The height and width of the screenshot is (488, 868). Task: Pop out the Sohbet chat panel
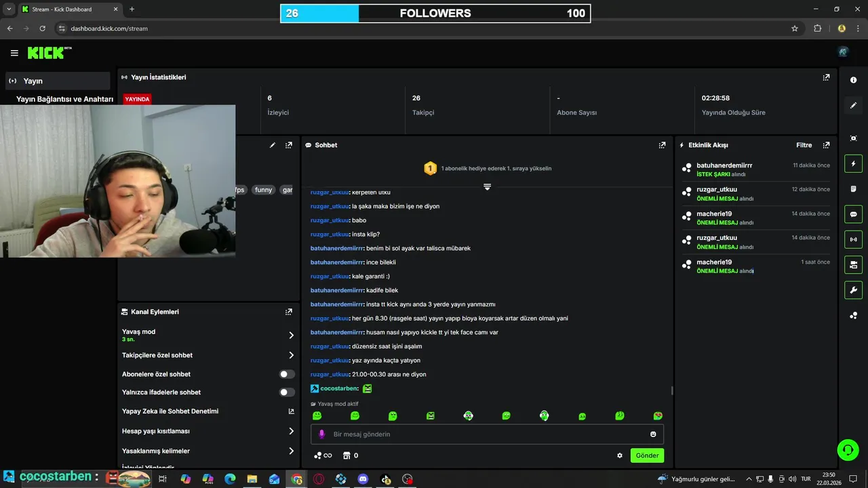tap(662, 145)
